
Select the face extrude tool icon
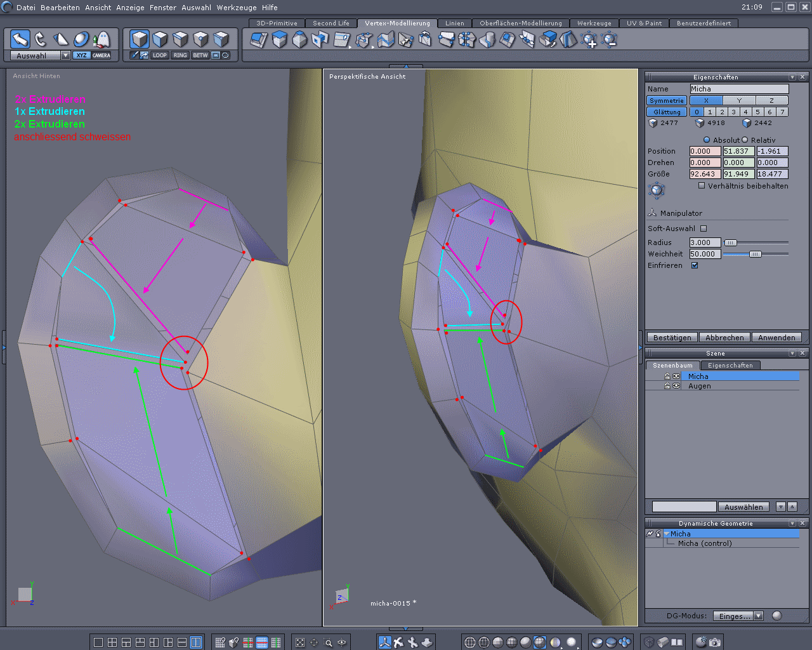tap(280, 40)
